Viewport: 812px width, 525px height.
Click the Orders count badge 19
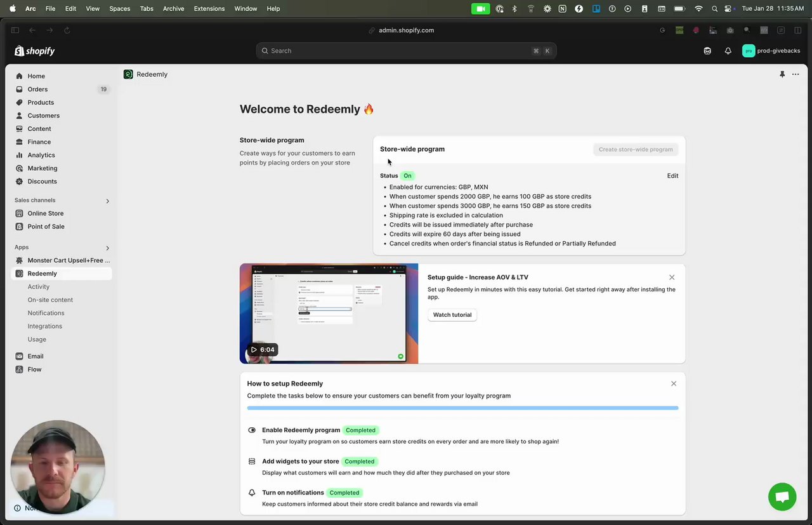pyautogui.click(x=103, y=90)
